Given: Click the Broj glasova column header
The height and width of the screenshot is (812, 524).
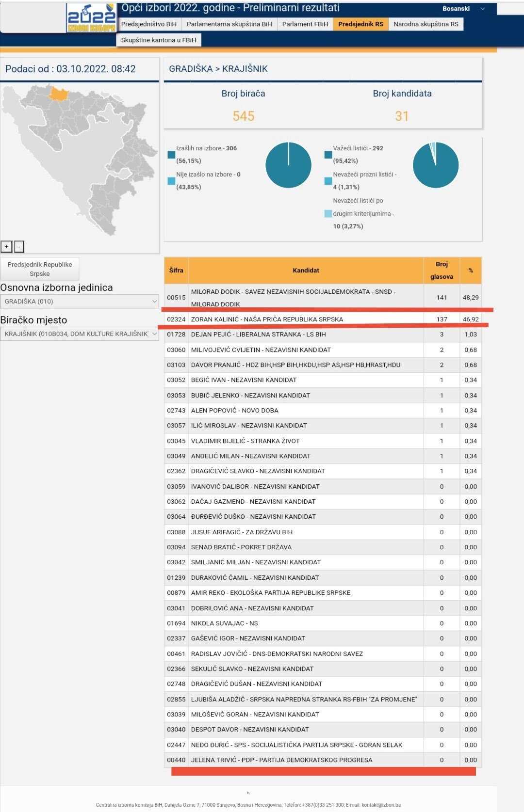Looking at the screenshot, I should pyautogui.click(x=442, y=271).
